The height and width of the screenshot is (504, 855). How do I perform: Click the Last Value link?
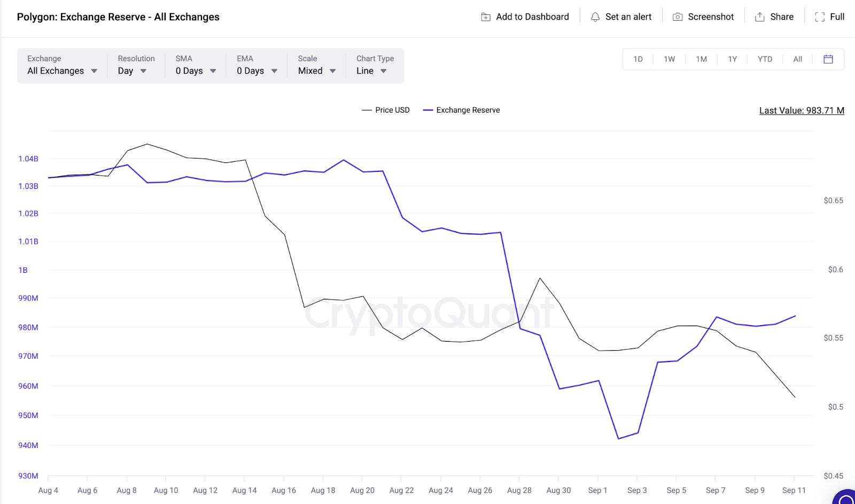coord(802,111)
